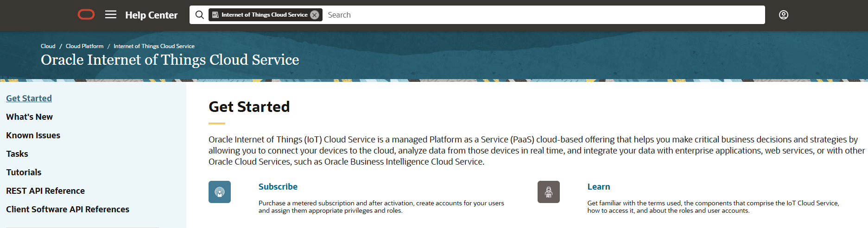Open What's New in the sidebar
This screenshot has width=868, height=228.
click(x=29, y=117)
